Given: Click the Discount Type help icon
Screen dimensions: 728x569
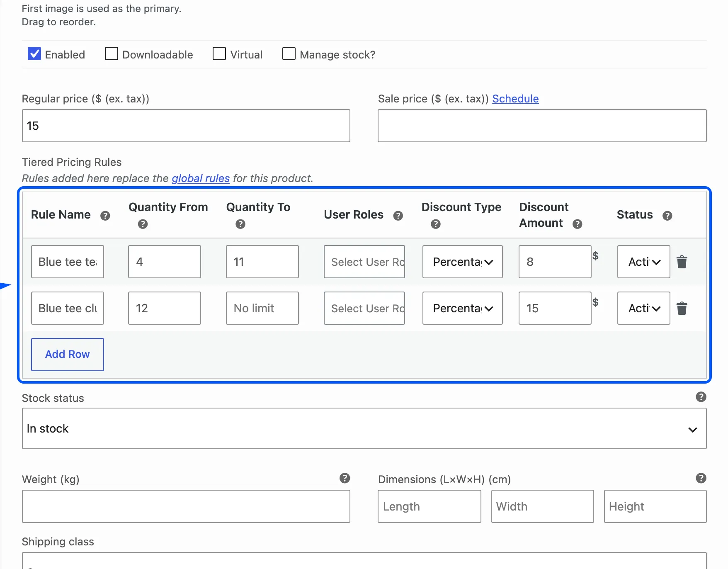Looking at the screenshot, I should pos(436,224).
